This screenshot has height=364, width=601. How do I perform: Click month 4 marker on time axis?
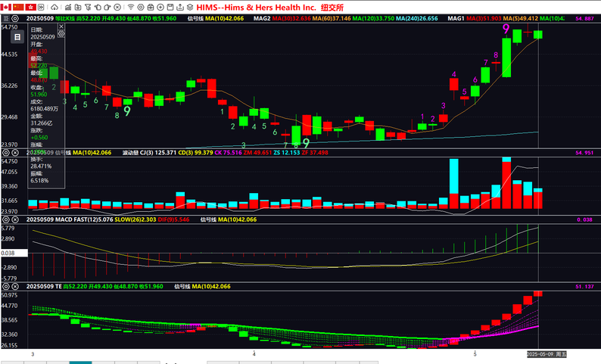coord(254,354)
